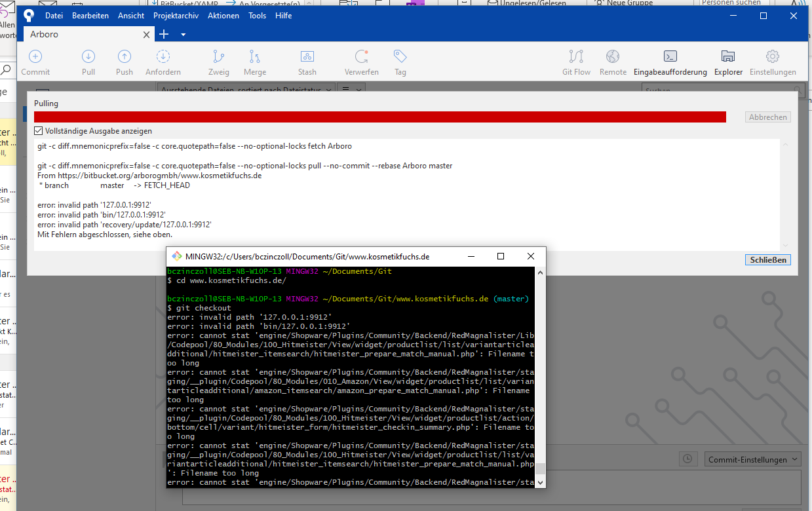
Task: Maximize the MINGW32 terminal window
Action: pos(501,256)
